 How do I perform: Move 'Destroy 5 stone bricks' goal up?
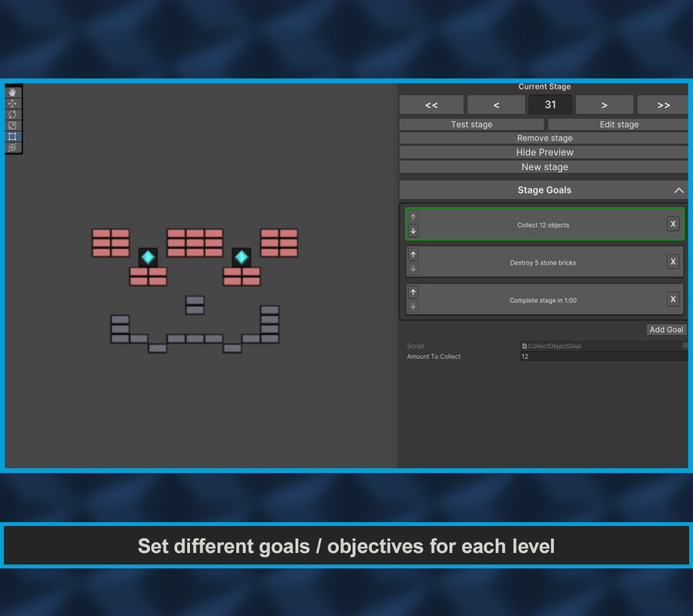tap(413, 254)
